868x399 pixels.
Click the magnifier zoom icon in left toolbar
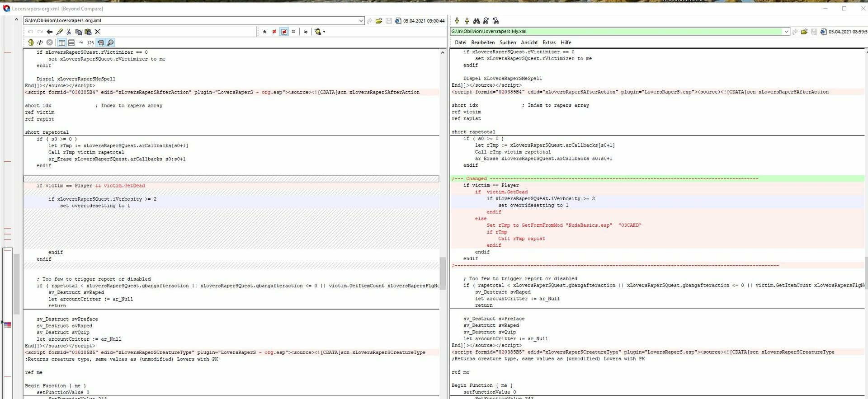point(110,42)
